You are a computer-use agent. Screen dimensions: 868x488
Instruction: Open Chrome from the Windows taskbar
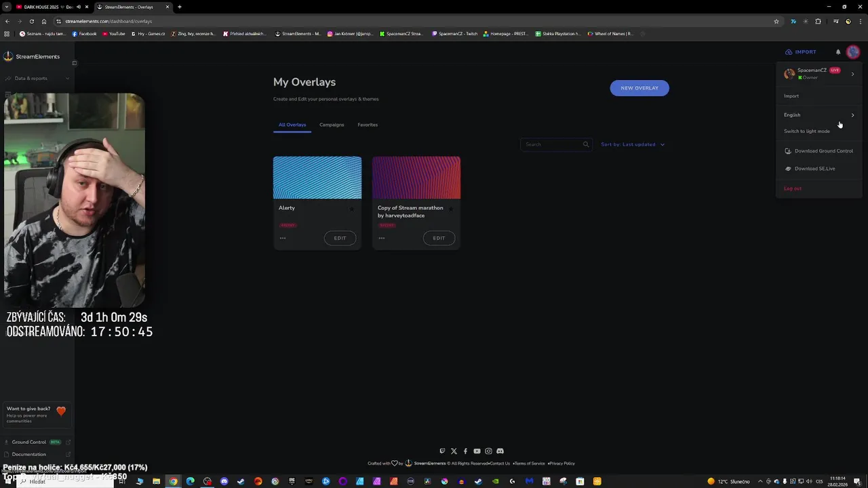(173, 481)
